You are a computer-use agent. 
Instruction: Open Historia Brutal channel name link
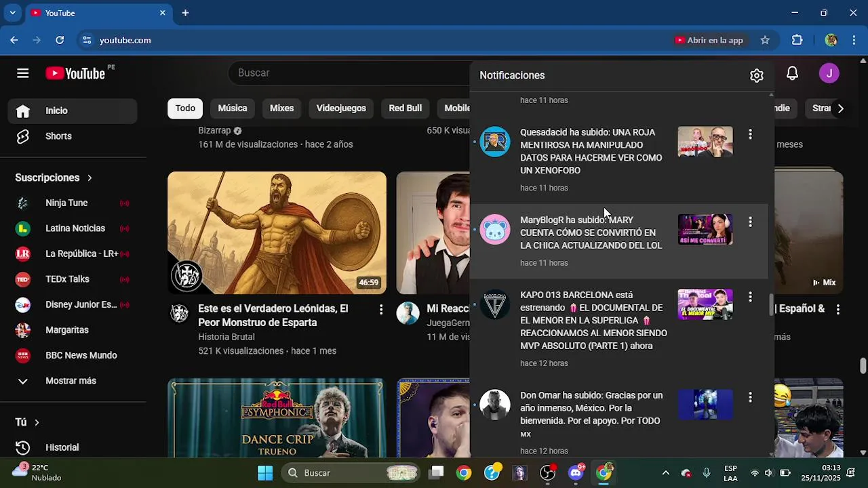tap(226, 337)
